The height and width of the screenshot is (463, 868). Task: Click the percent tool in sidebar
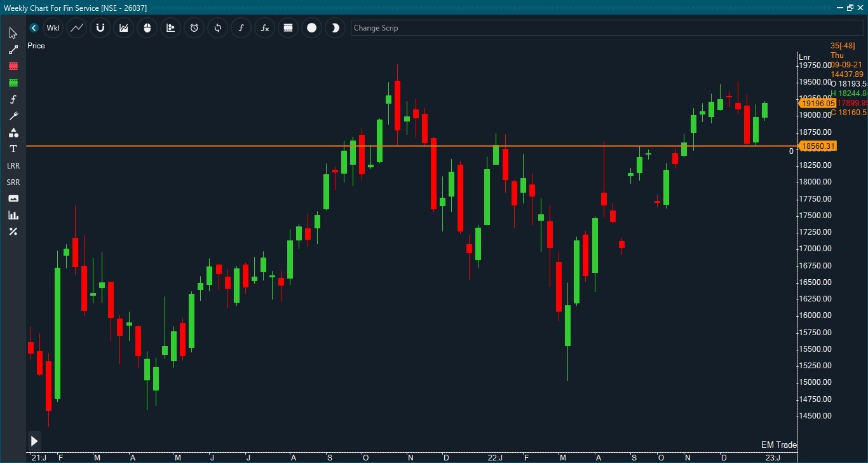click(13, 231)
